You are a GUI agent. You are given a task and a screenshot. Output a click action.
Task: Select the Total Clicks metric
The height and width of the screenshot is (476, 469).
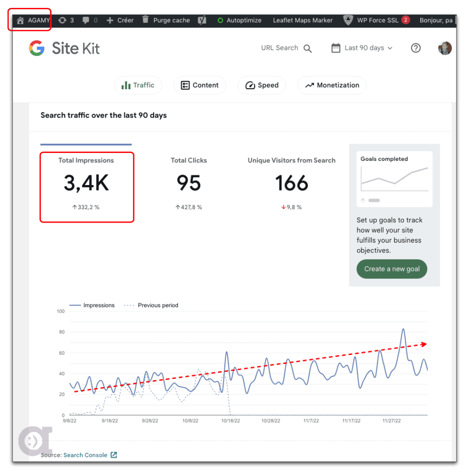pyautogui.click(x=189, y=183)
